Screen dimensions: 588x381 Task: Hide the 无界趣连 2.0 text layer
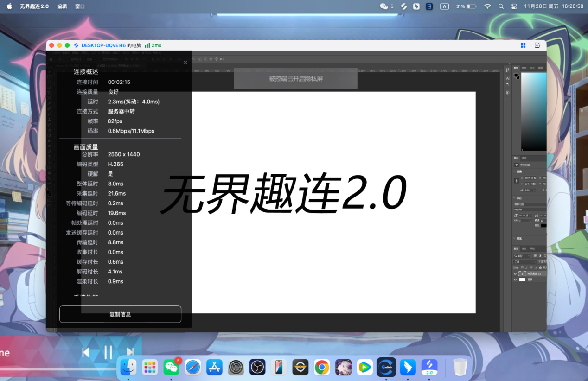(x=515, y=274)
